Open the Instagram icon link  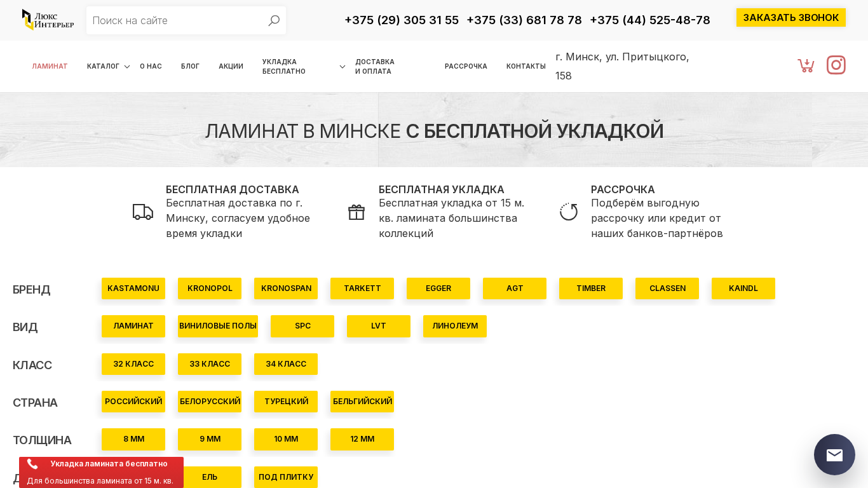(x=836, y=65)
